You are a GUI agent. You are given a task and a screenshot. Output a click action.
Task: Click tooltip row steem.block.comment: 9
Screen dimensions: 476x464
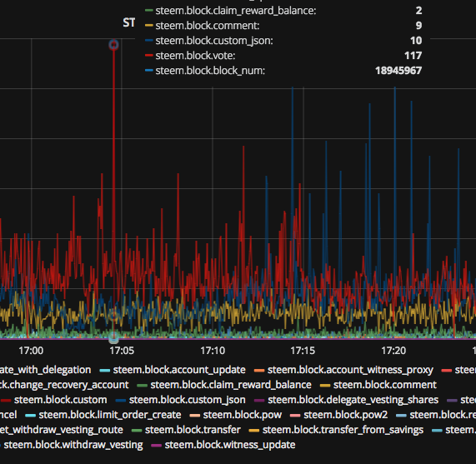point(283,26)
